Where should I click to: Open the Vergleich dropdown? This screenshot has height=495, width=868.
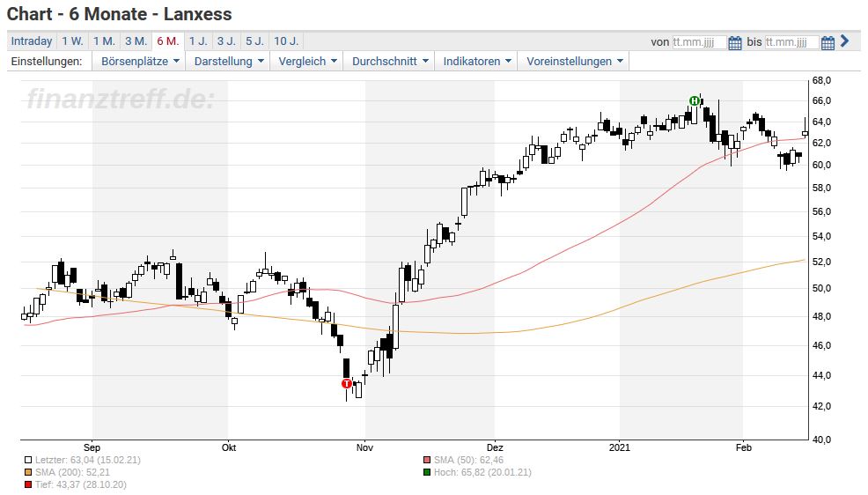click(x=307, y=62)
